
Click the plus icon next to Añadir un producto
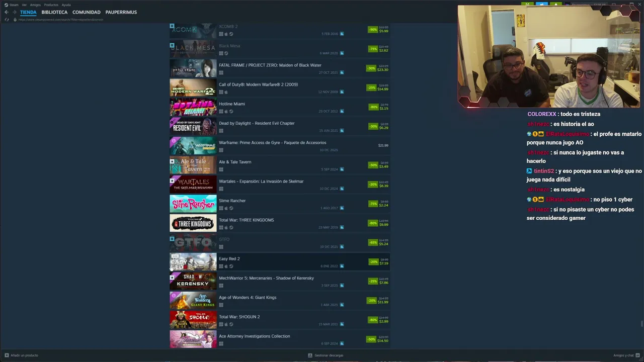pos(7,355)
